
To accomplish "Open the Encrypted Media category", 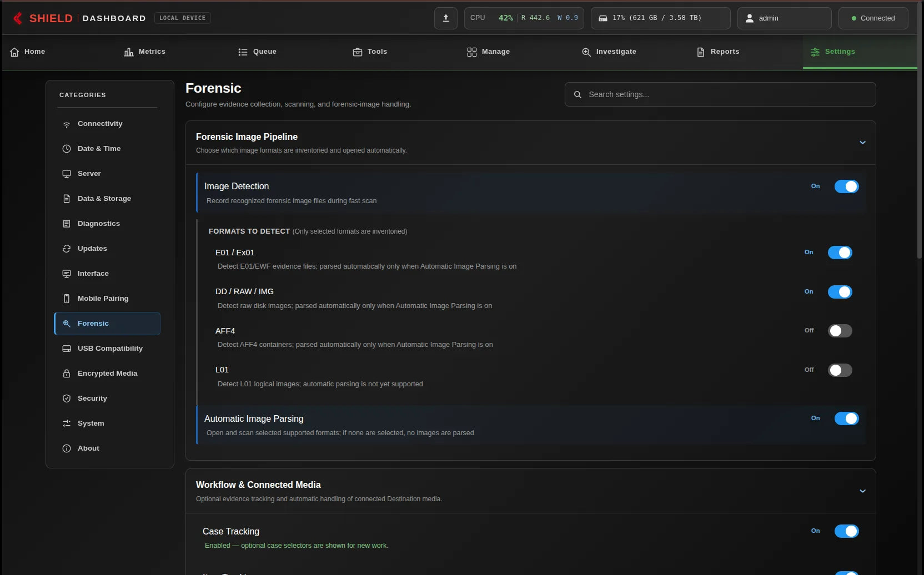I will [107, 374].
